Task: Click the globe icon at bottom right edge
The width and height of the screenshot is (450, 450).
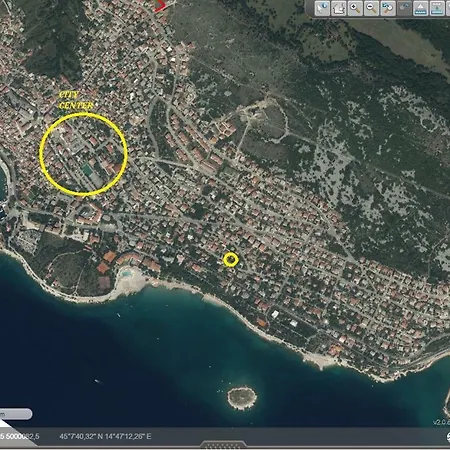Action: coord(448,438)
